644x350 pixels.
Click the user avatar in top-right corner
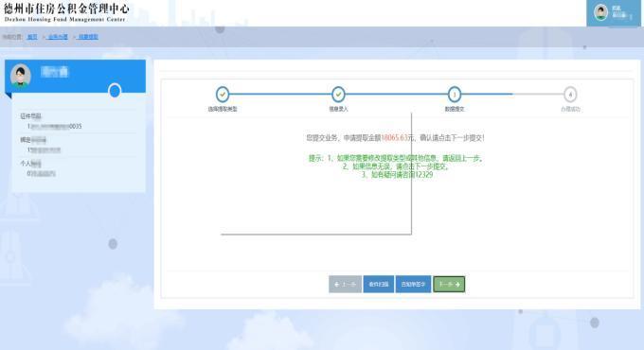pos(600,12)
